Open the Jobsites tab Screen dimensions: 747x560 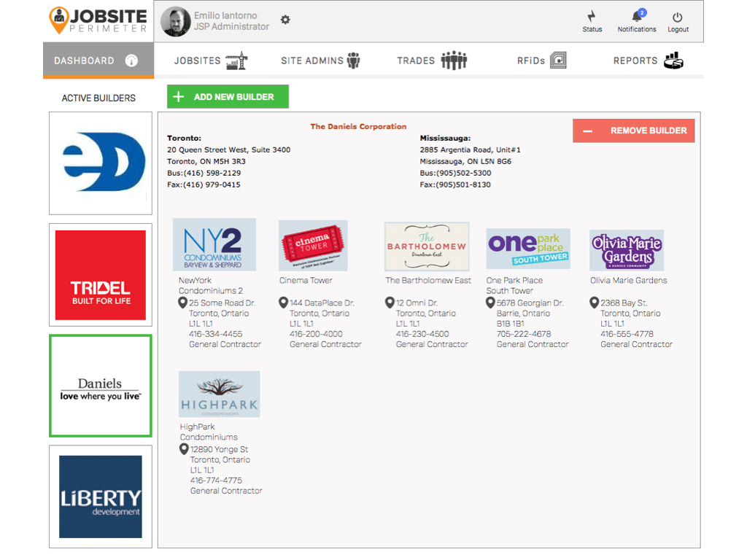pos(211,61)
